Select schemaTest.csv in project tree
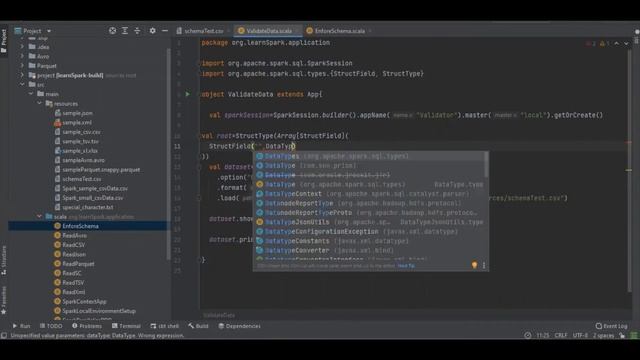The image size is (640, 360). (82, 179)
